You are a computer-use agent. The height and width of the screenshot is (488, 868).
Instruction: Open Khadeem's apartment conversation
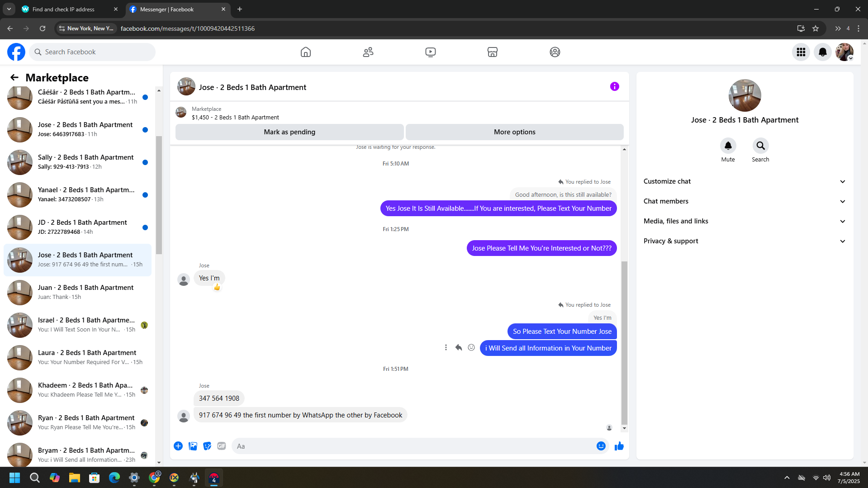click(x=78, y=390)
